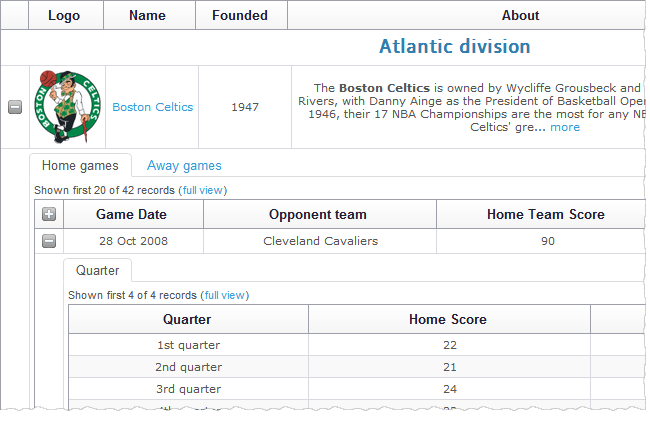Open full view of 4 quarter records
The image size is (650, 422).
point(225,295)
